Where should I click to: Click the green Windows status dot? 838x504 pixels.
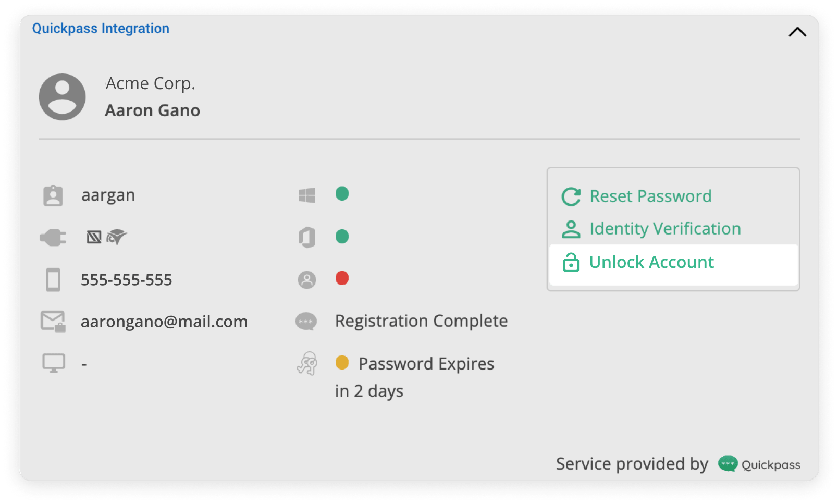coord(342,194)
